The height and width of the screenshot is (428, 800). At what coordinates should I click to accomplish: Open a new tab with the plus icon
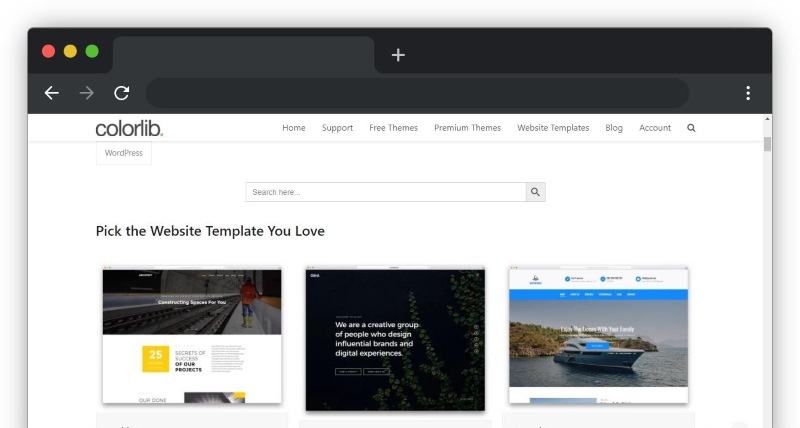[x=398, y=55]
